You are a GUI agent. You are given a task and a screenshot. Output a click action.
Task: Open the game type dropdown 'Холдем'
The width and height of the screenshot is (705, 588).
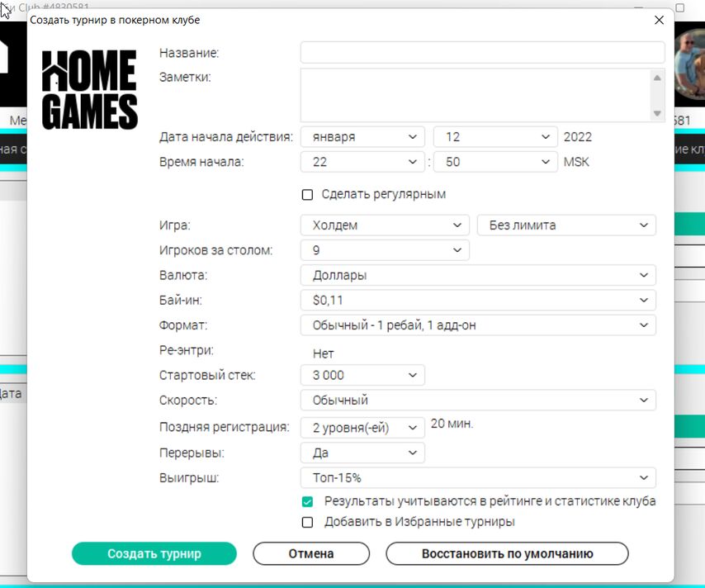(x=385, y=225)
